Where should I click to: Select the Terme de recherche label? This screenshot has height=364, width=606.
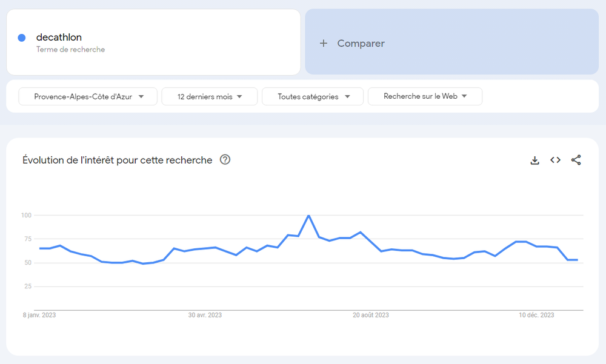point(70,50)
